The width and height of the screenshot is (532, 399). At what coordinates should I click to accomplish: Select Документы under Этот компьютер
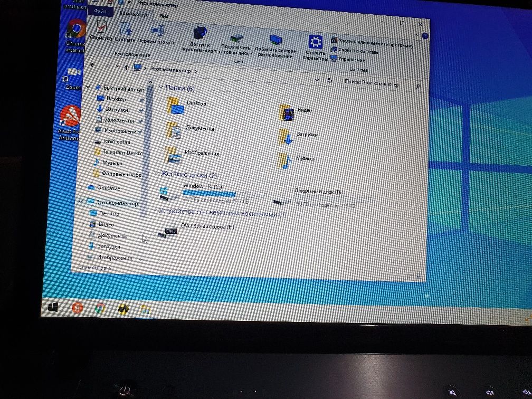(112, 235)
